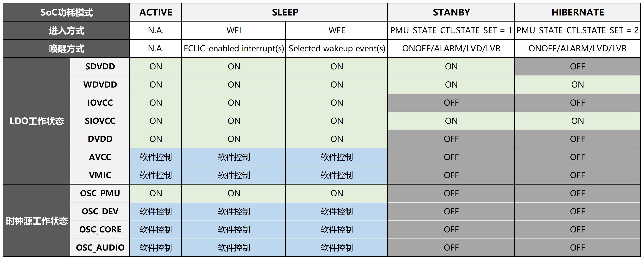Screen dimensions: 644x260
Task: Click the SoC功耗模式 header cell
Action: pyautogui.click(x=67, y=12)
